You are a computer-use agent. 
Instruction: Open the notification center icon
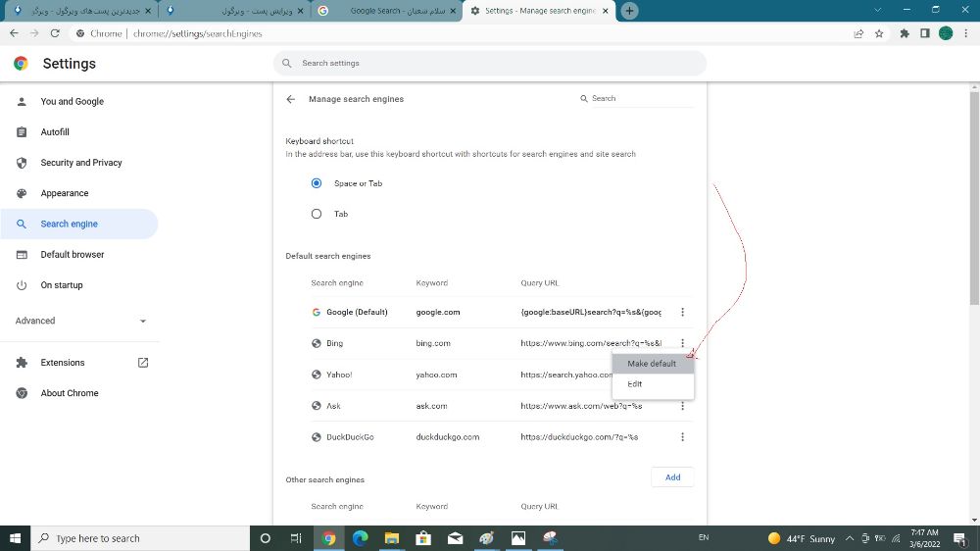pyautogui.click(x=960, y=538)
